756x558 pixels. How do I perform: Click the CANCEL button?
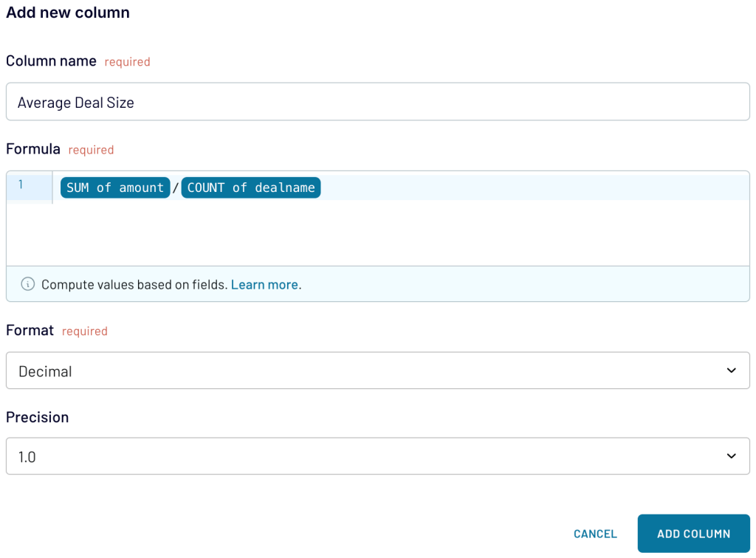(x=595, y=534)
